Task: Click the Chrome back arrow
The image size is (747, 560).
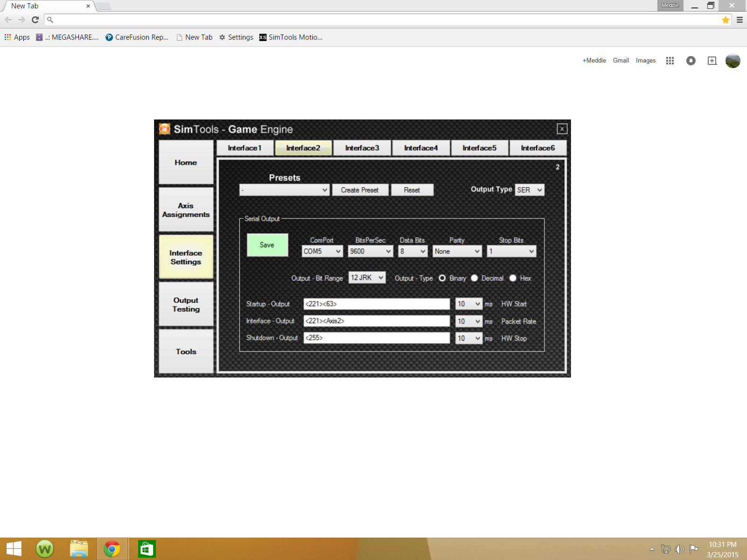Action: [8, 20]
